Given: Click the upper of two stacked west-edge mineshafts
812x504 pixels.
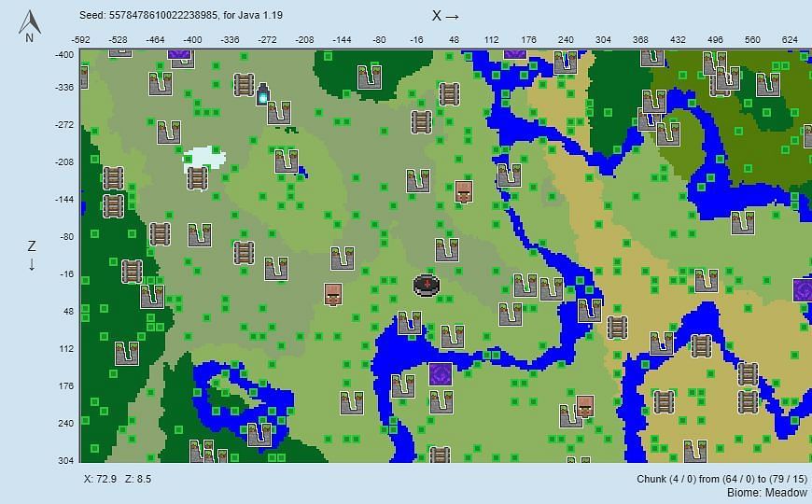Looking at the screenshot, I should pos(113,178).
